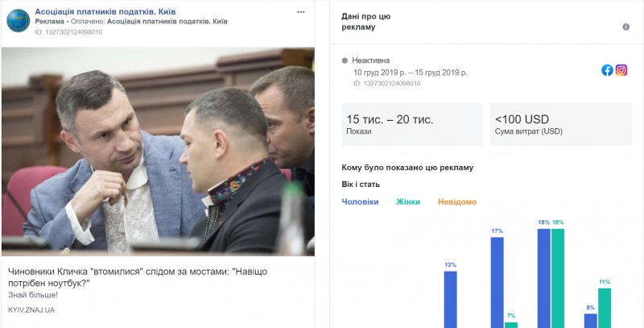
Task: Click the blue bar labeled 13%
Action: 450,299
